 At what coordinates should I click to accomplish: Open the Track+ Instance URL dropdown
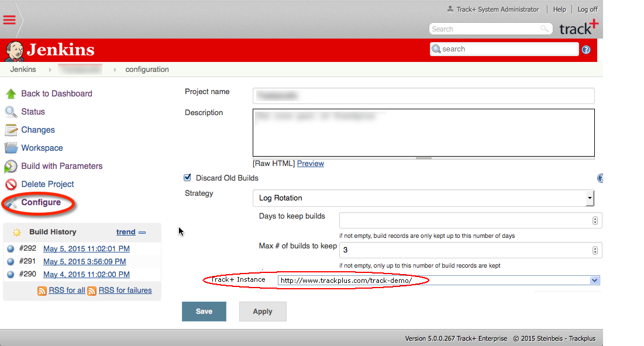(595, 280)
